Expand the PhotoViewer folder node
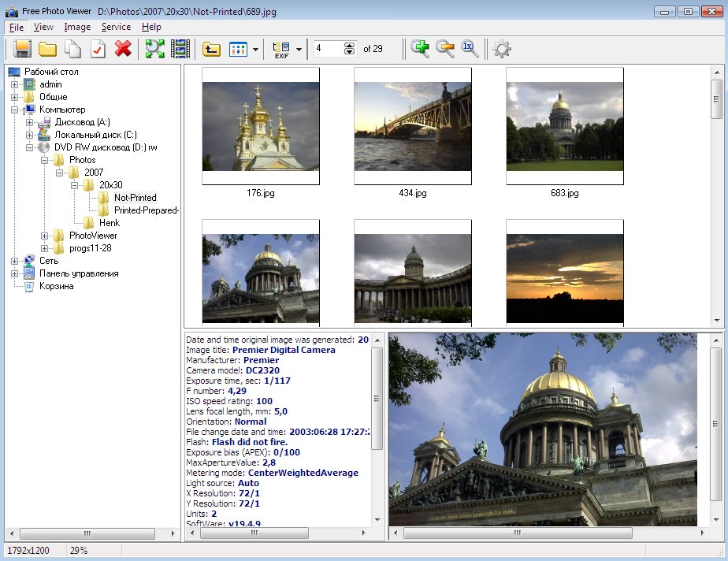This screenshot has width=728, height=561. 45,236
